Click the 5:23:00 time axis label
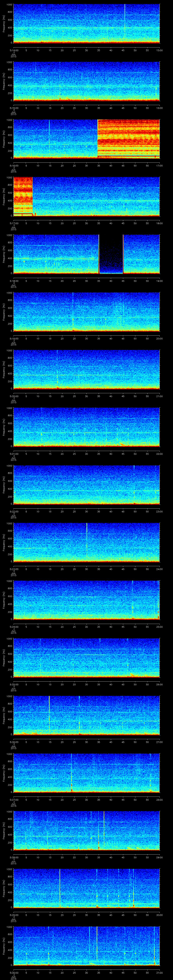This screenshot has width=173, height=980. click(x=14, y=569)
